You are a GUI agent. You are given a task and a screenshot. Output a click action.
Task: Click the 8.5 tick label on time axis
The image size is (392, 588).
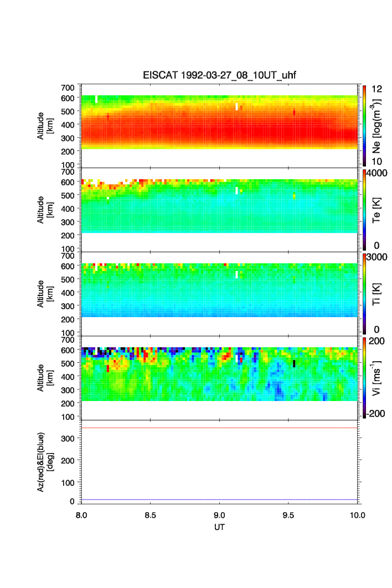pyautogui.click(x=150, y=515)
